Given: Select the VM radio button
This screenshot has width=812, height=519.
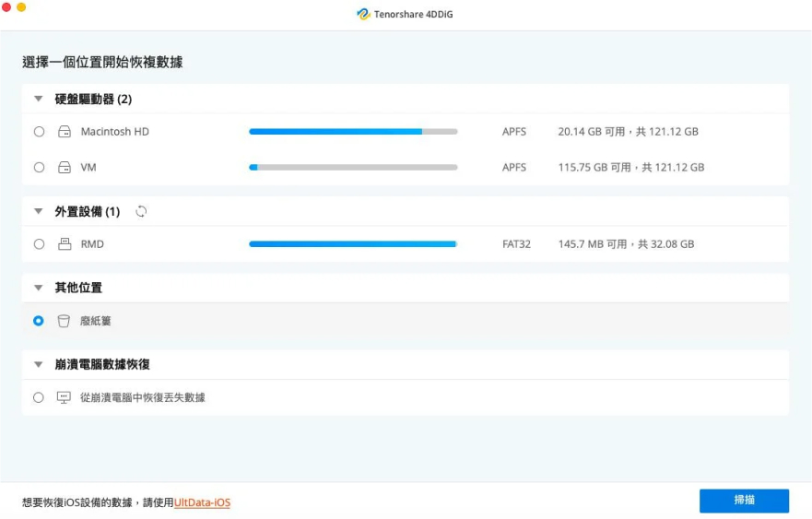Looking at the screenshot, I should tap(39, 167).
